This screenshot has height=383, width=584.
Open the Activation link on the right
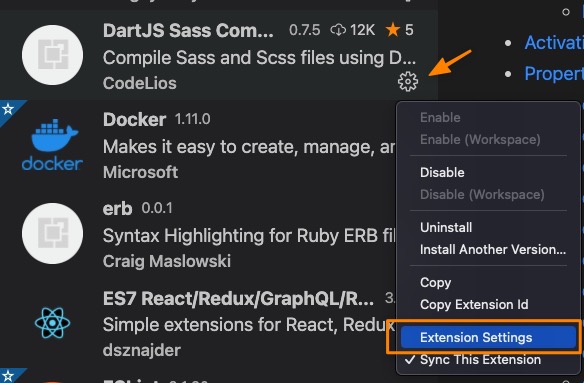tap(554, 42)
